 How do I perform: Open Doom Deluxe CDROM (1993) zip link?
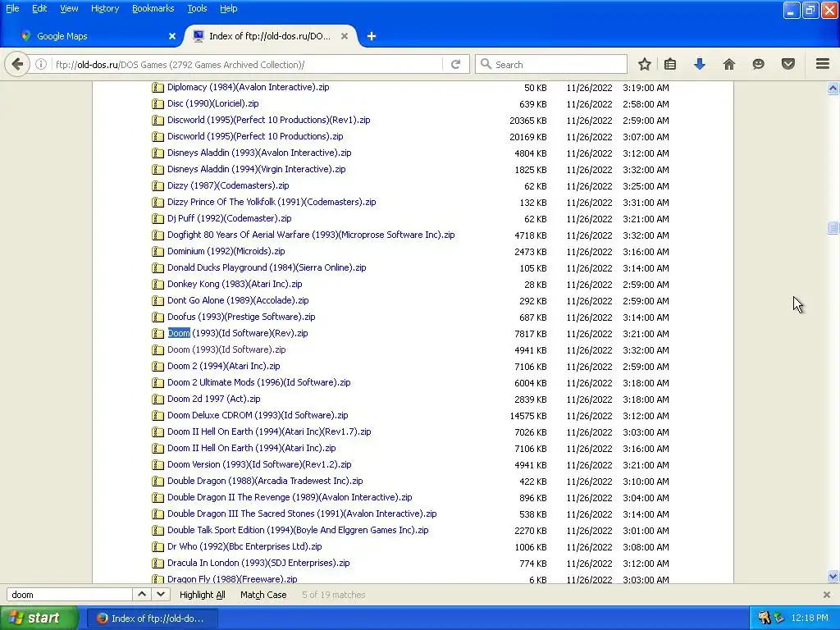258,415
